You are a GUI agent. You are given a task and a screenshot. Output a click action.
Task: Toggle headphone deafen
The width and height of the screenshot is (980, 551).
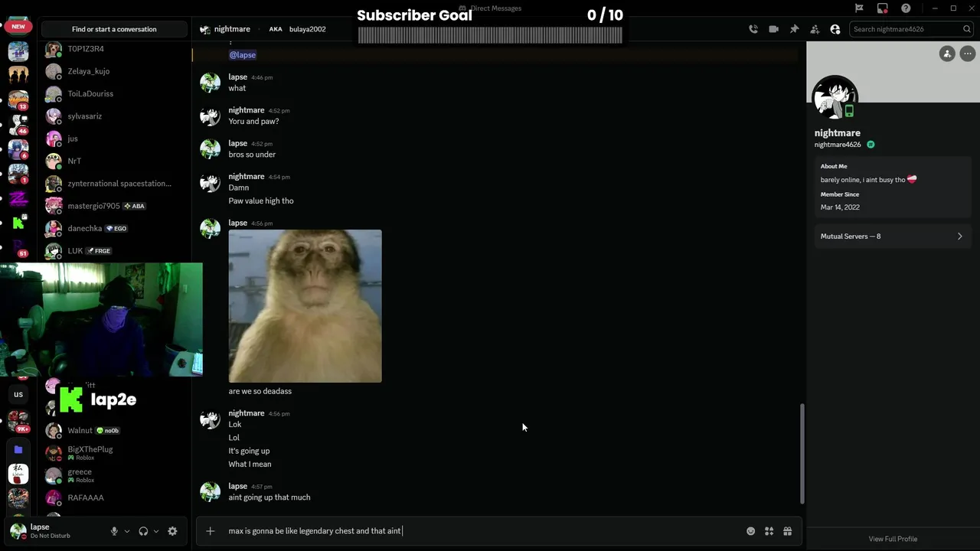(143, 531)
